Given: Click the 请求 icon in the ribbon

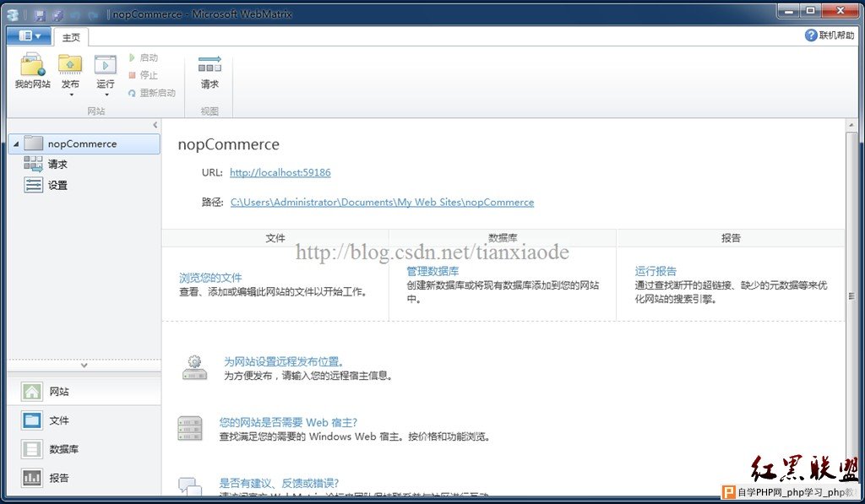Looking at the screenshot, I should click(x=209, y=64).
